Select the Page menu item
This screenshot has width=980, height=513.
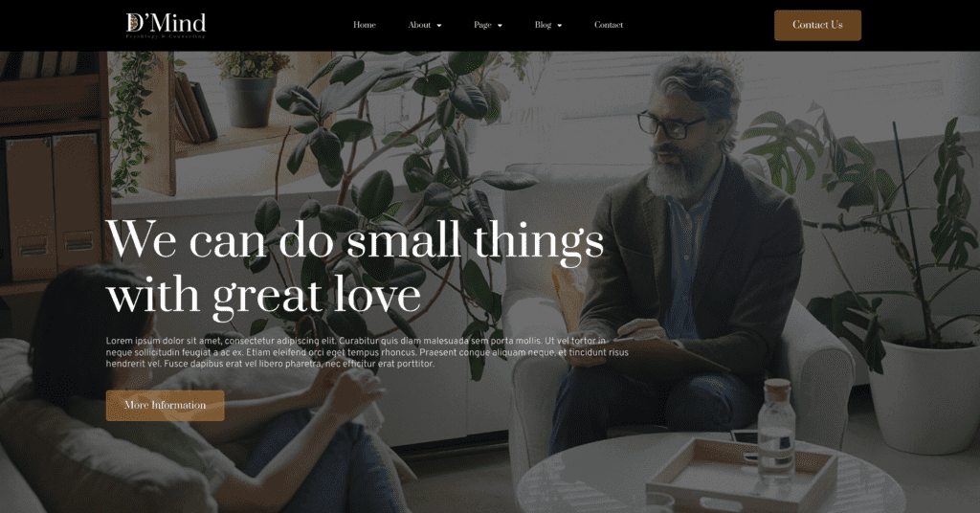point(482,25)
